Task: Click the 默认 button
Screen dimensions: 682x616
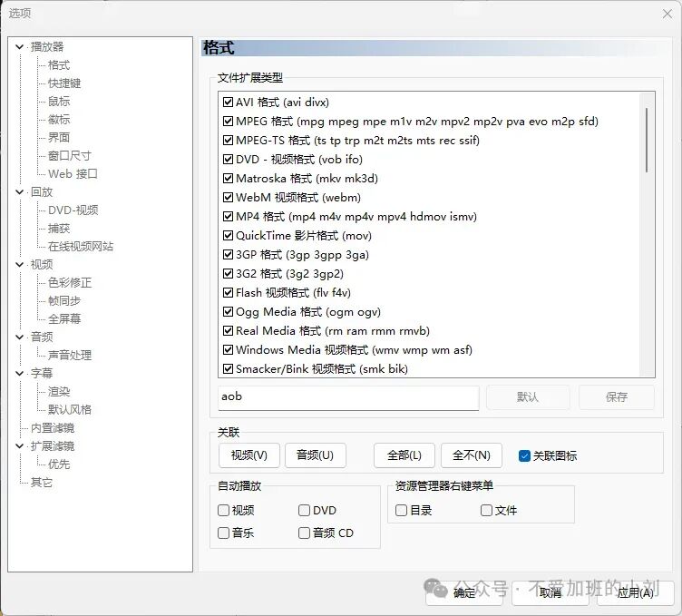Action: pos(528,397)
